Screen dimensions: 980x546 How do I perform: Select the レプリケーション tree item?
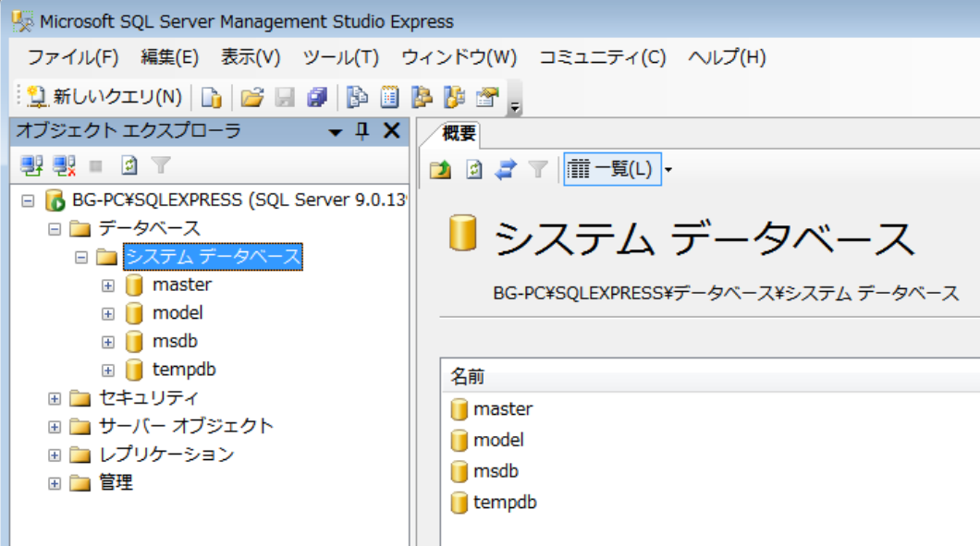click(x=166, y=455)
